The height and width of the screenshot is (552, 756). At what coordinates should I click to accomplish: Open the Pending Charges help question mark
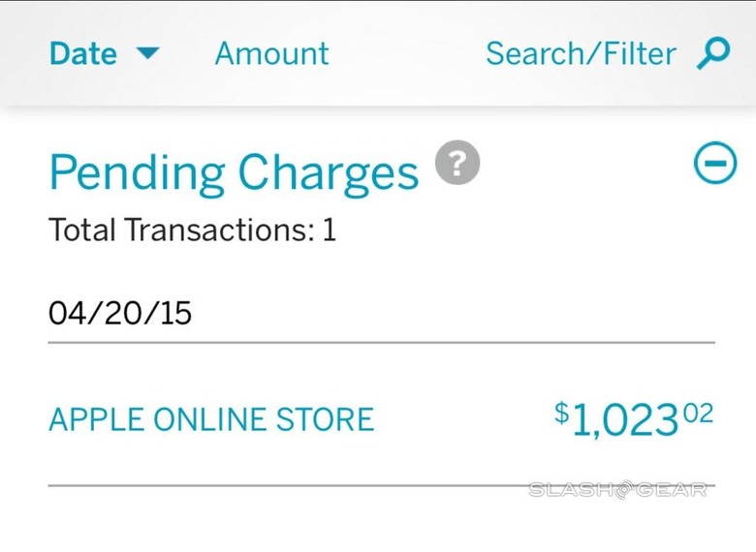[x=457, y=163]
